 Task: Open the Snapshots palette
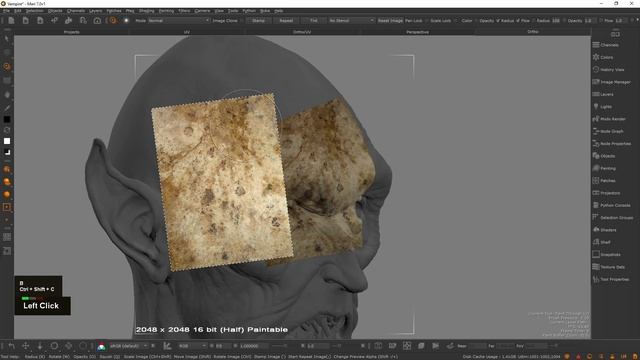[x=607, y=254]
